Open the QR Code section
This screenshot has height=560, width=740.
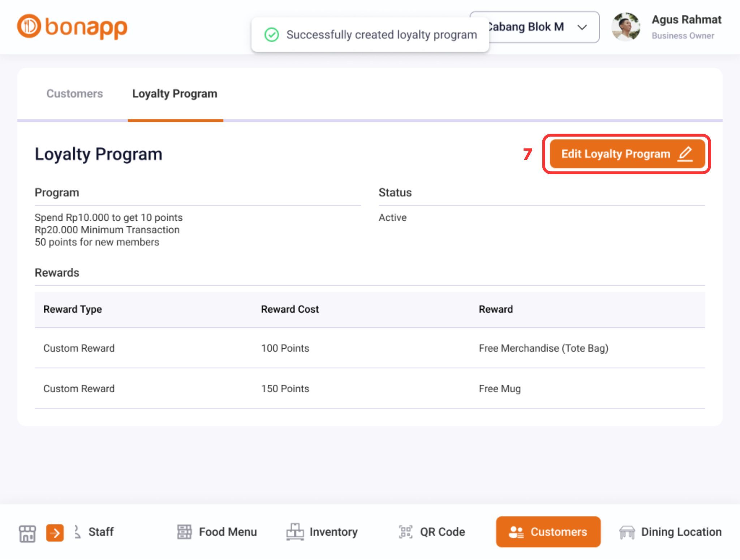click(x=432, y=532)
